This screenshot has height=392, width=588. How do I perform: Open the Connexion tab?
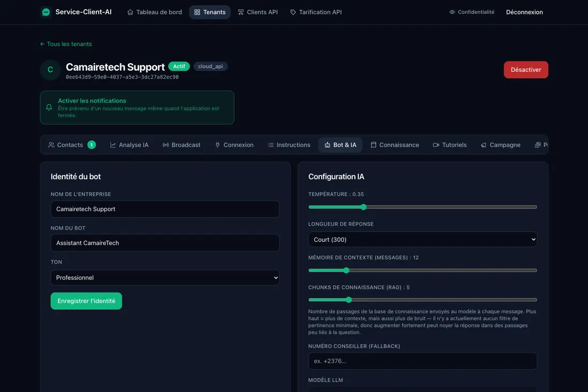234,145
